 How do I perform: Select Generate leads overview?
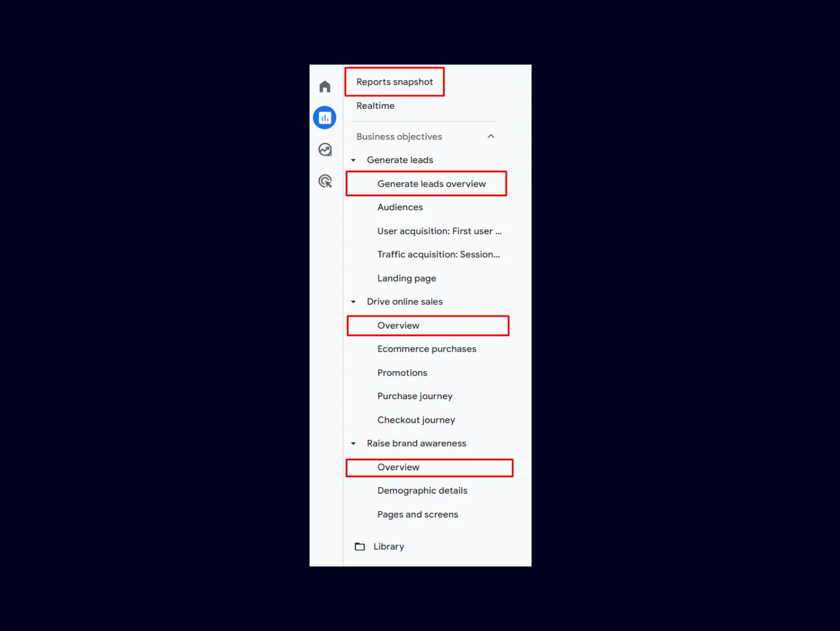[431, 184]
